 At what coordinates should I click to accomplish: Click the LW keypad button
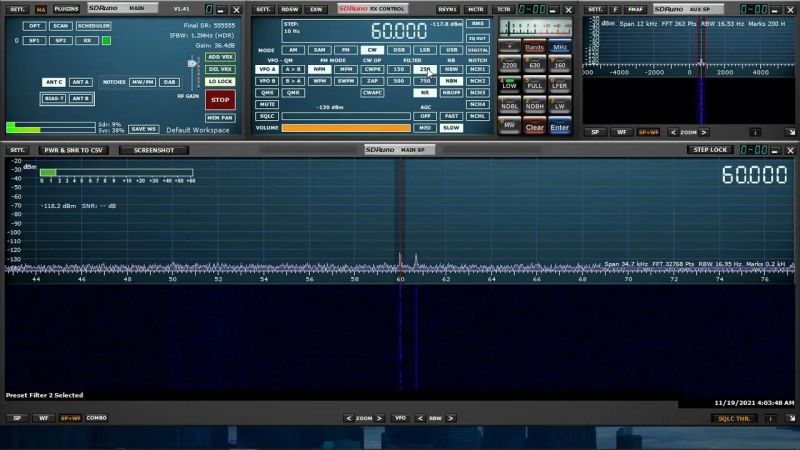pyautogui.click(x=560, y=106)
